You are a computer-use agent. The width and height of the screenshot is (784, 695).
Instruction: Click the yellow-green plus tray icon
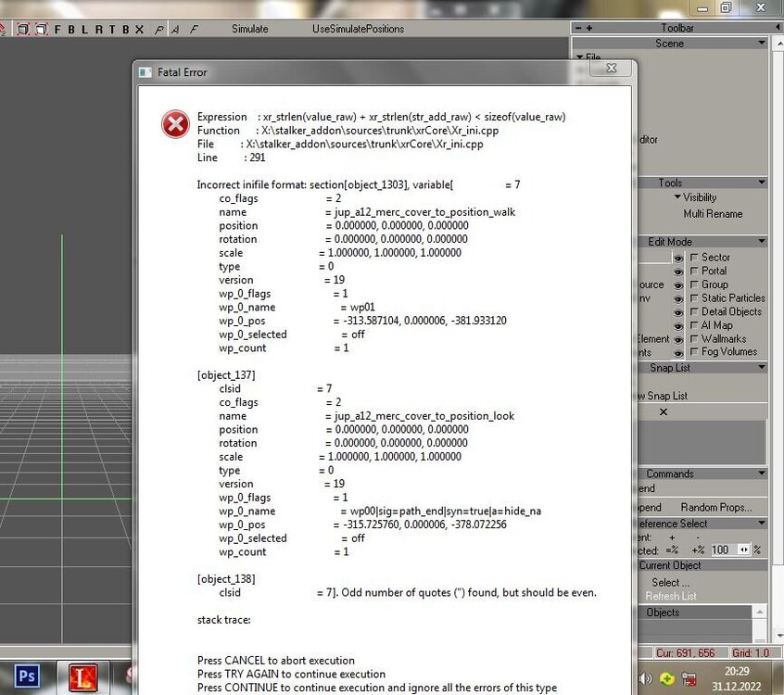[667, 678]
